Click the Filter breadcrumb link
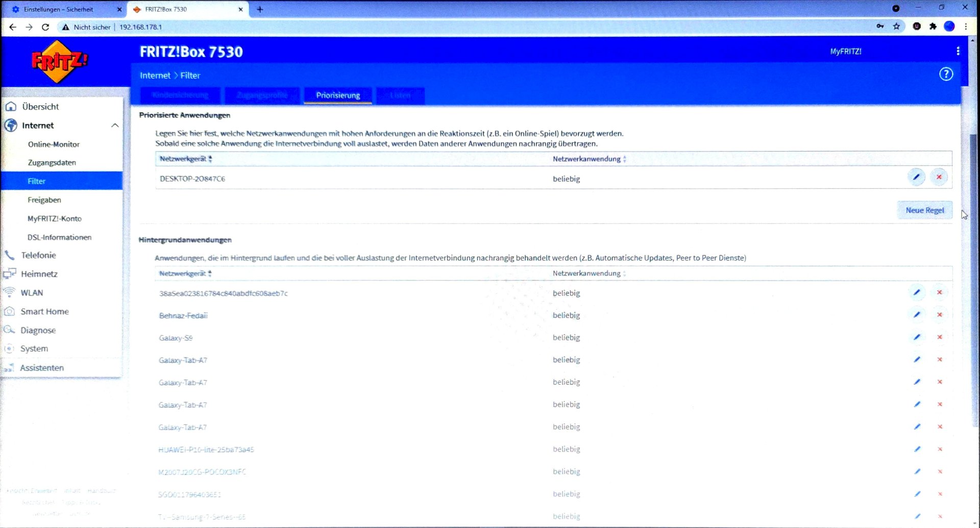 click(190, 76)
